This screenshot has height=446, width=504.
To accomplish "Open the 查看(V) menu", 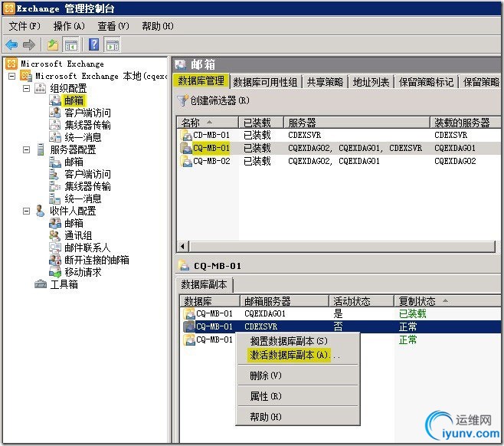I will tap(113, 26).
